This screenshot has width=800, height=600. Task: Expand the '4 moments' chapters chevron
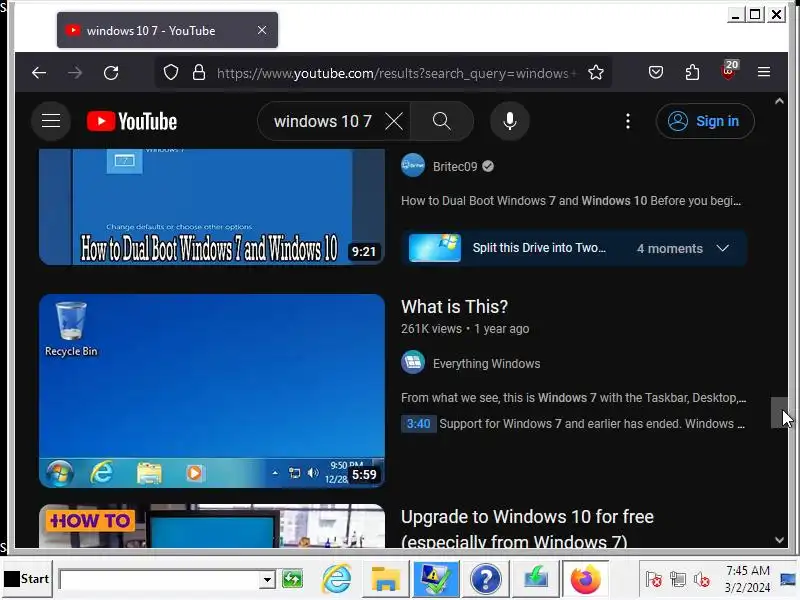pyautogui.click(x=722, y=248)
